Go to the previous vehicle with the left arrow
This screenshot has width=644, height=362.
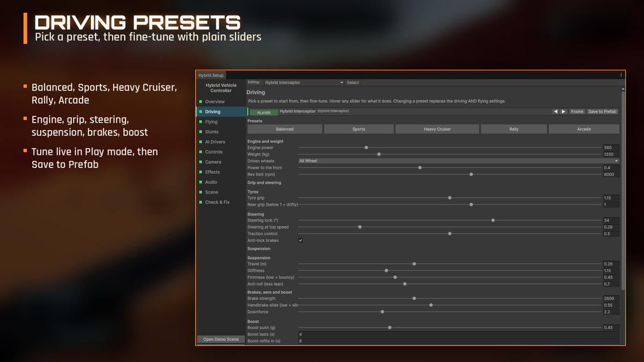tap(555, 112)
